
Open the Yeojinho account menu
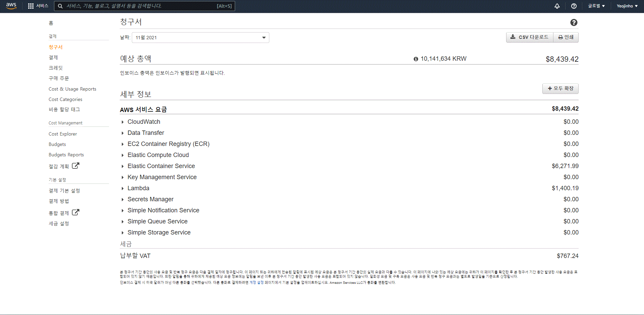click(627, 6)
